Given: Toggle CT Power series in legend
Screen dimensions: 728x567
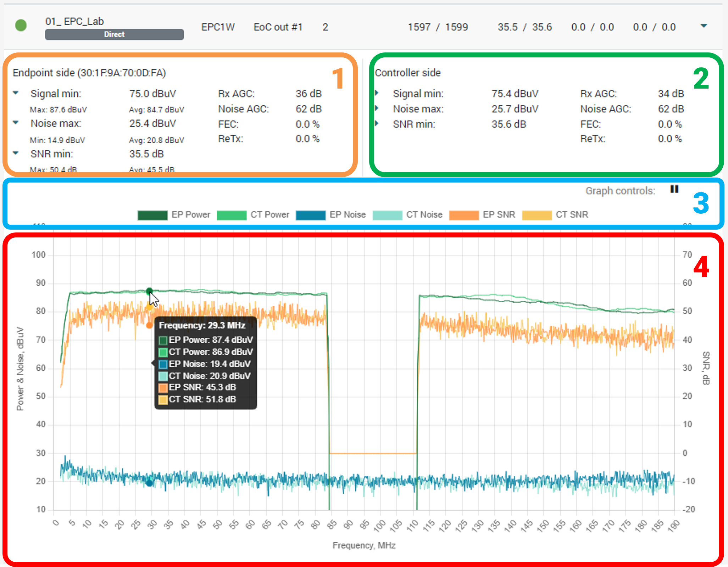Looking at the screenshot, I should (x=232, y=215).
